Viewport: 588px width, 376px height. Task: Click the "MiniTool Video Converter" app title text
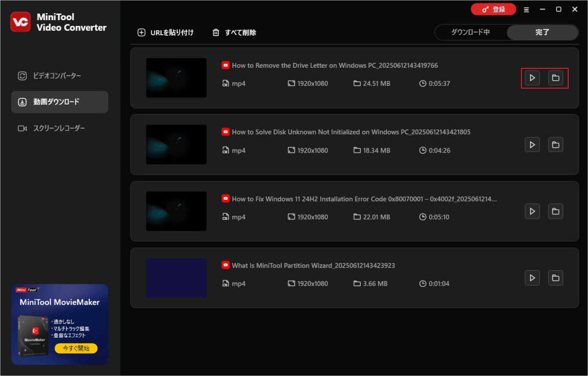71,22
